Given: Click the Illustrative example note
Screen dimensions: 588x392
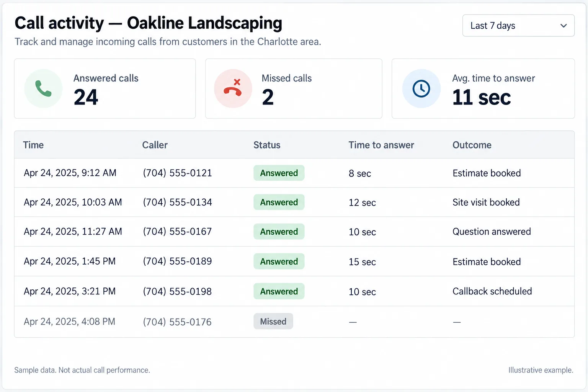Looking at the screenshot, I should [x=541, y=370].
